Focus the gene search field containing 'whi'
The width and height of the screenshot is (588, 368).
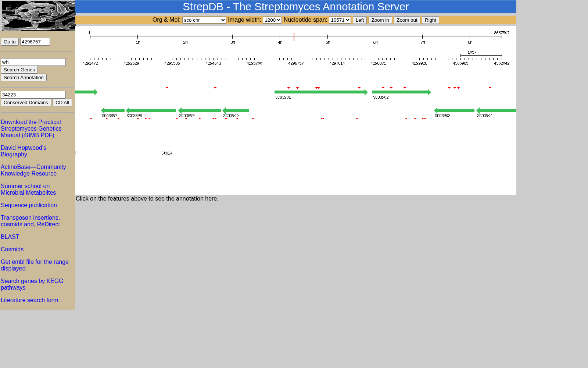click(x=33, y=62)
